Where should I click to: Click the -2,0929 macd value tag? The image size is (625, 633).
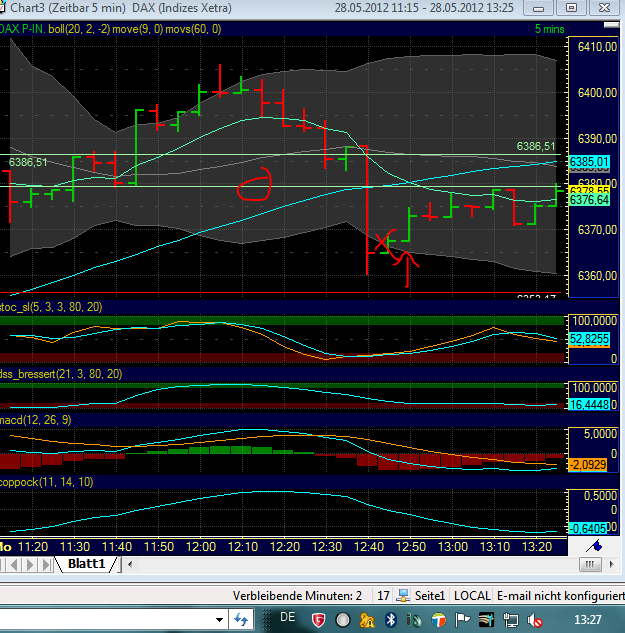click(x=588, y=465)
